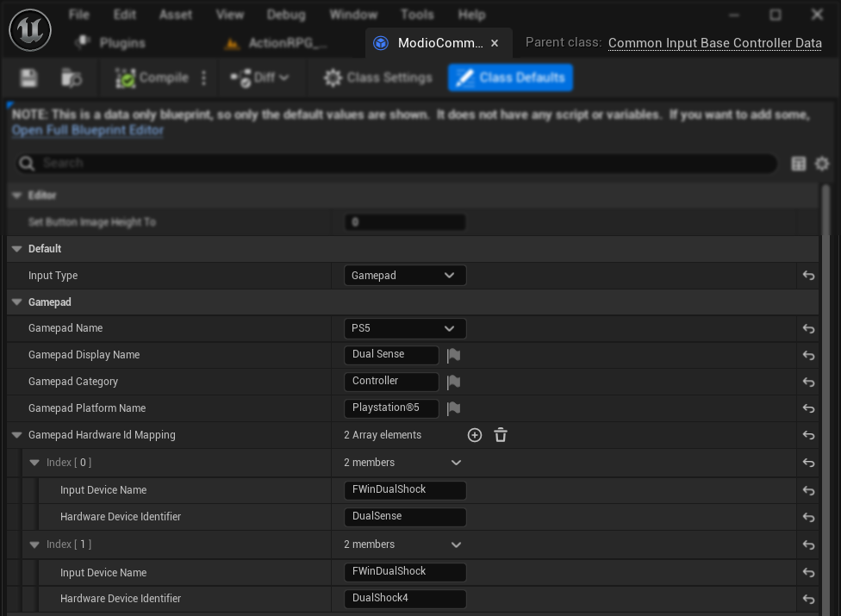Edit Set Button Image Height To value
The image size is (841, 616).
point(405,222)
